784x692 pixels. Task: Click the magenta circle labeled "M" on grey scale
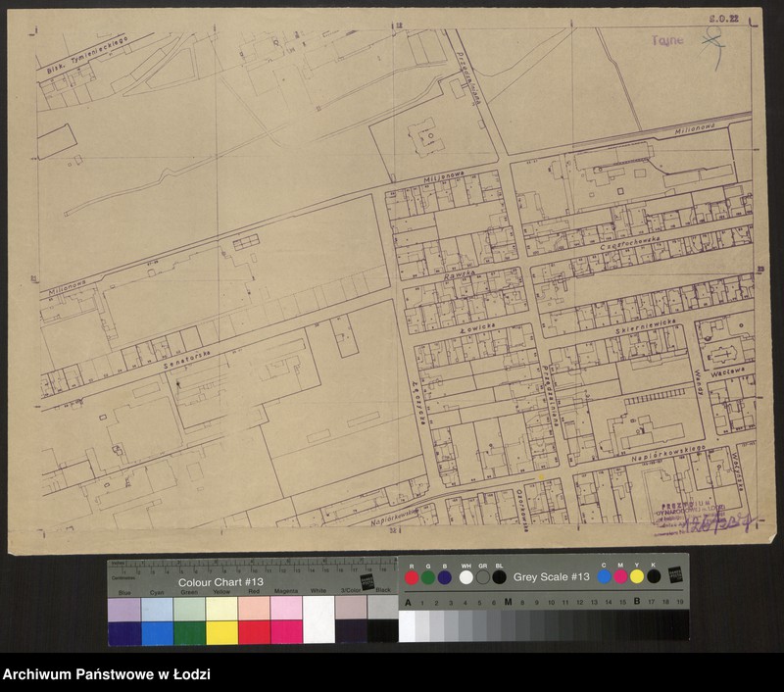click(x=620, y=577)
